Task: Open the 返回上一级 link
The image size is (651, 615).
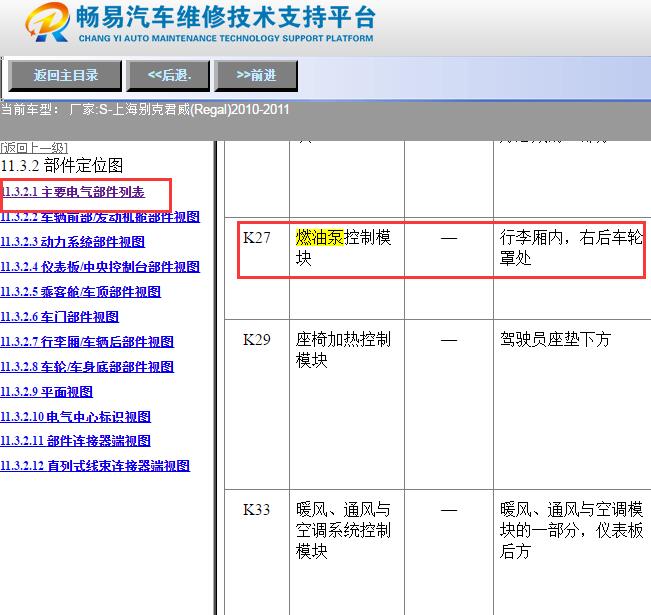Action: coord(34,147)
